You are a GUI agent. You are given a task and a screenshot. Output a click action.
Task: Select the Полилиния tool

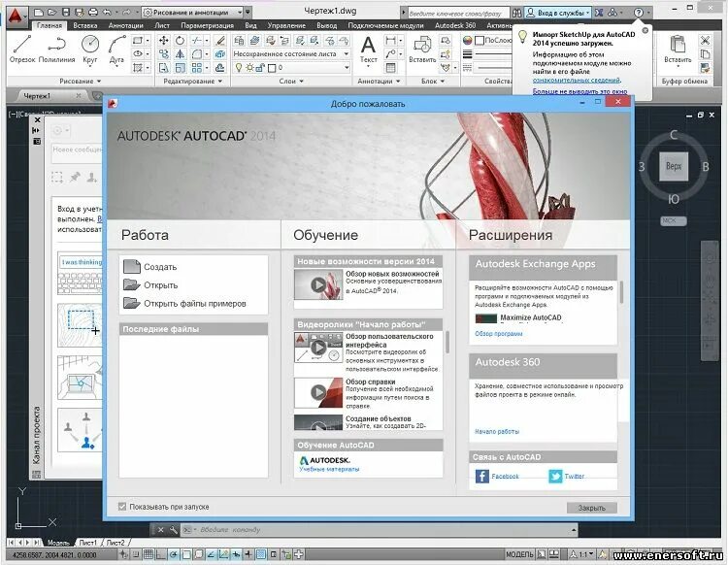tap(56, 50)
